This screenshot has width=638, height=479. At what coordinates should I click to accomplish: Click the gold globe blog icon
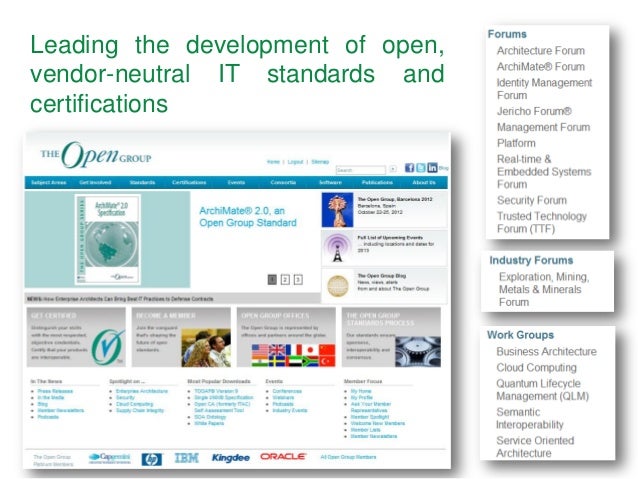338,286
